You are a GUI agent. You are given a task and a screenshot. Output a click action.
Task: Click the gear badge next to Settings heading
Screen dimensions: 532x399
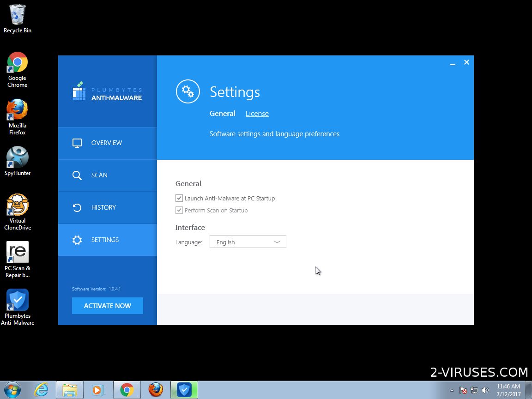click(187, 91)
